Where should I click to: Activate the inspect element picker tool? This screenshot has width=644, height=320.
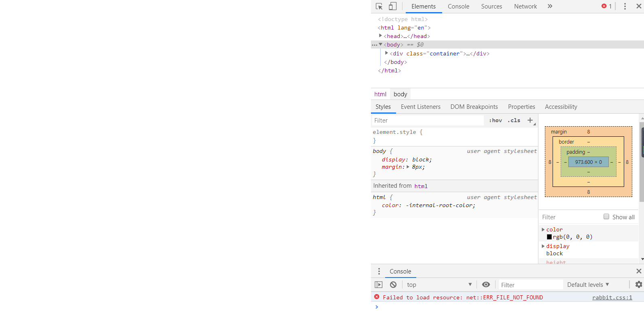pyautogui.click(x=379, y=6)
